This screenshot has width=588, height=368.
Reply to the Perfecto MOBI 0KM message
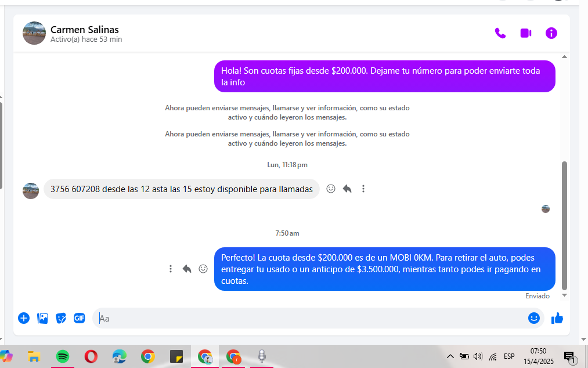187,269
